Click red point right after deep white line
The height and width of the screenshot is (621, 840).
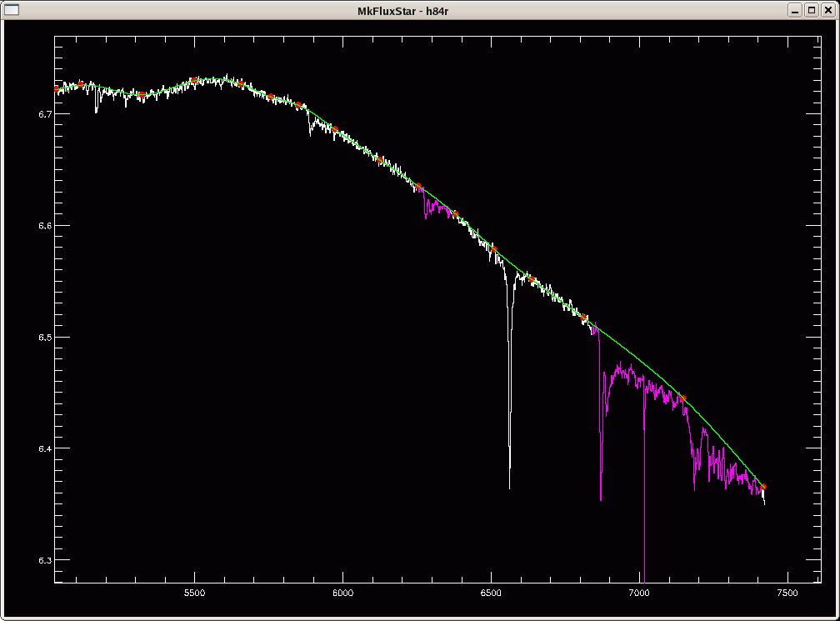(x=532, y=280)
